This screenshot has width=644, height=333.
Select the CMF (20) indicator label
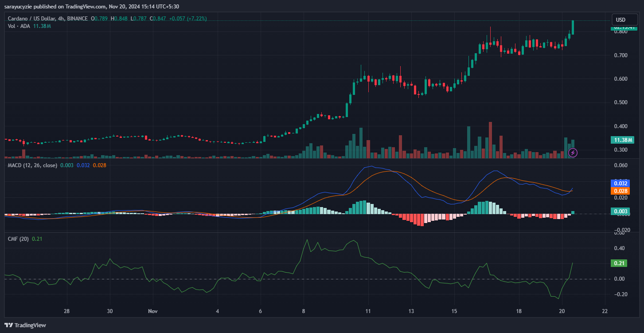tap(18, 239)
